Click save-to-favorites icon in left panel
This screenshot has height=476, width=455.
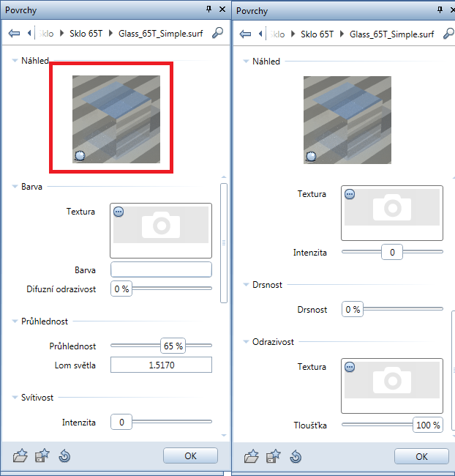pyautogui.click(x=42, y=456)
